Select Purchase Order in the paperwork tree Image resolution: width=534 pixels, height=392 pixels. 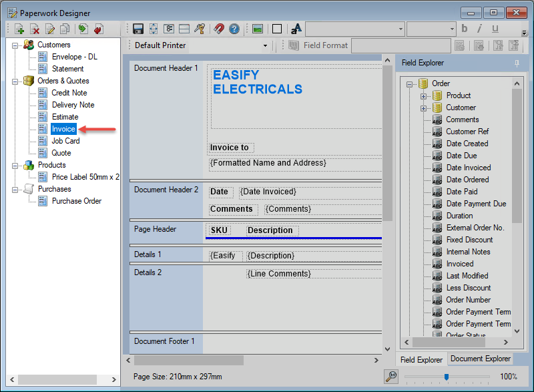click(x=76, y=201)
